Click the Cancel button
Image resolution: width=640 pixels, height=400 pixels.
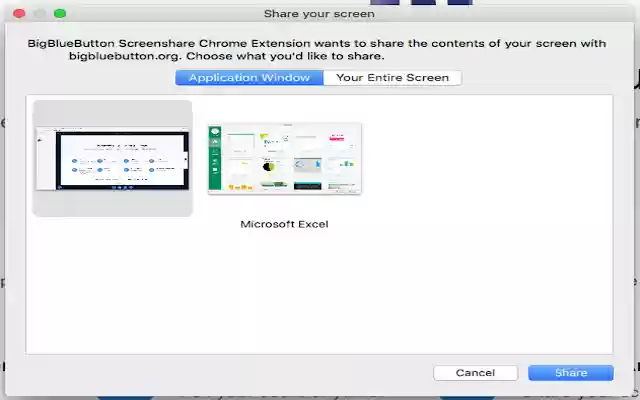point(476,373)
